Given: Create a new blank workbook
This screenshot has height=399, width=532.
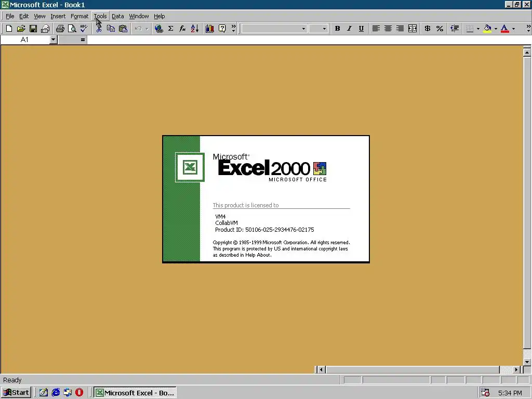Looking at the screenshot, I should pos(9,29).
